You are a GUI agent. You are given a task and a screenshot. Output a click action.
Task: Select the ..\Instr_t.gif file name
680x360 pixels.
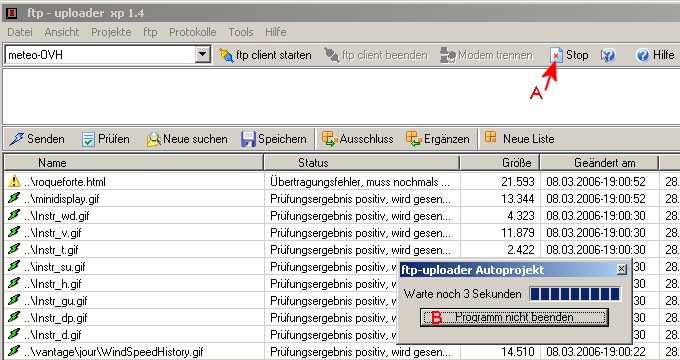pyautogui.click(x=51, y=250)
